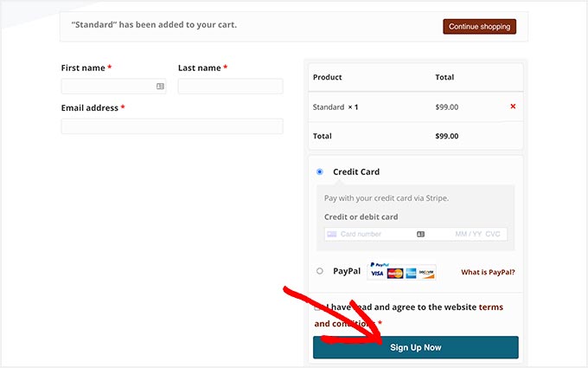The image size is (588, 368).
Task: Click into the Email address field
Action: pyautogui.click(x=171, y=126)
